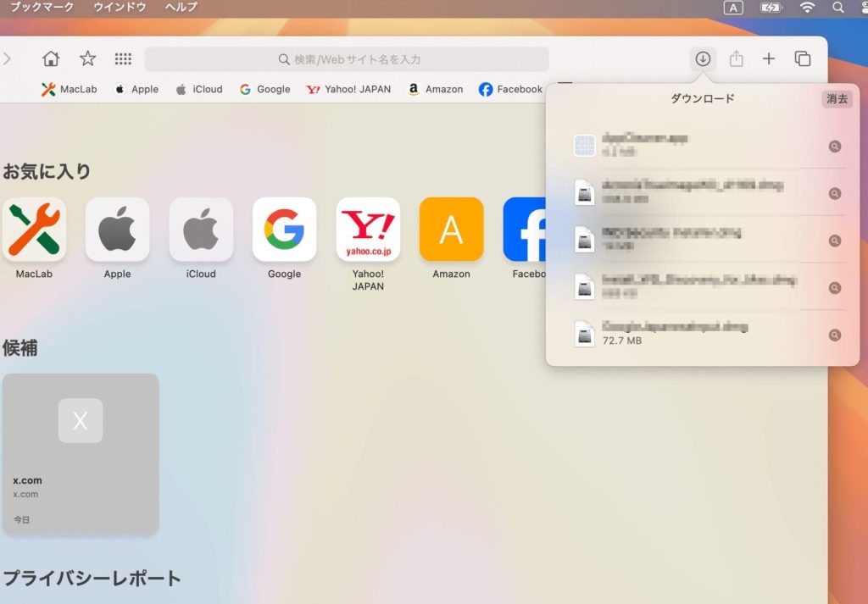
Task: Reveal fourth download dmg in Finder
Action: (834, 288)
